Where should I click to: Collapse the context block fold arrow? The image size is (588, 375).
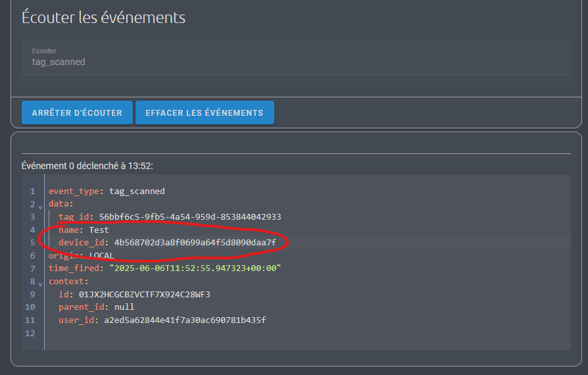[x=40, y=284]
